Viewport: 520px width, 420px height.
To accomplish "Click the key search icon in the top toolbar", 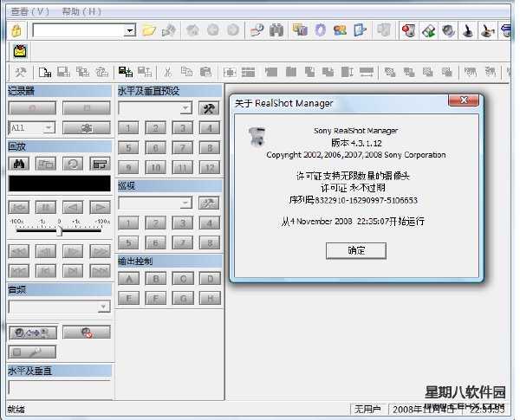I will (257, 30).
